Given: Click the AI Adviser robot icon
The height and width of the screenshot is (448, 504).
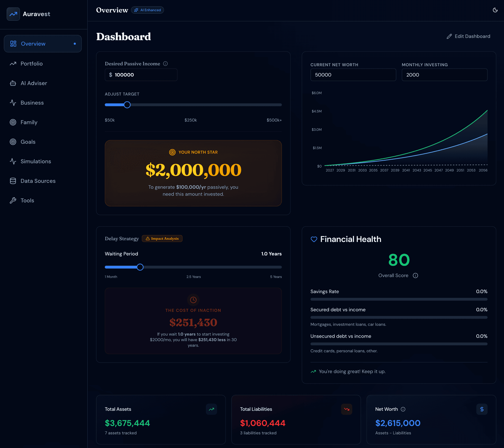Looking at the screenshot, I should coord(13,83).
